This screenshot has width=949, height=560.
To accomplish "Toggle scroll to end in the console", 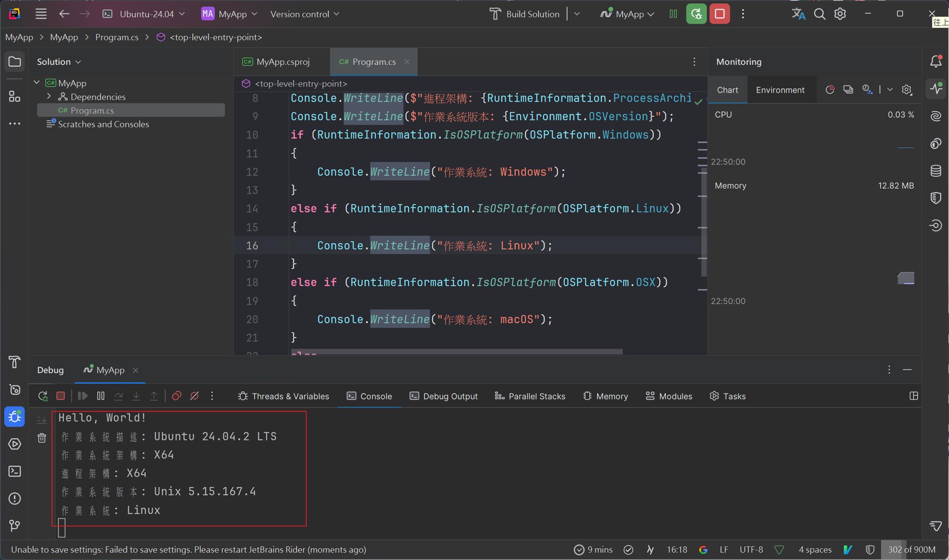I will pyautogui.click(x=42, y=420).
